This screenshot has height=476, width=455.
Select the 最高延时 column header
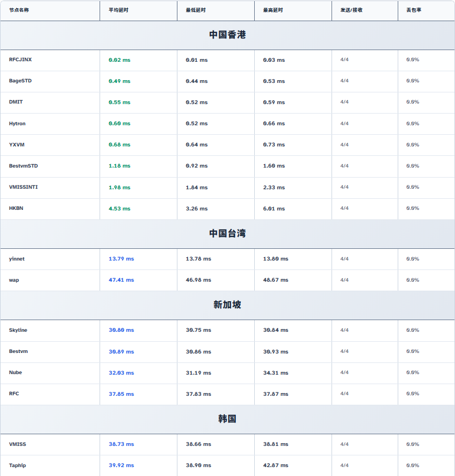[273, 10]
